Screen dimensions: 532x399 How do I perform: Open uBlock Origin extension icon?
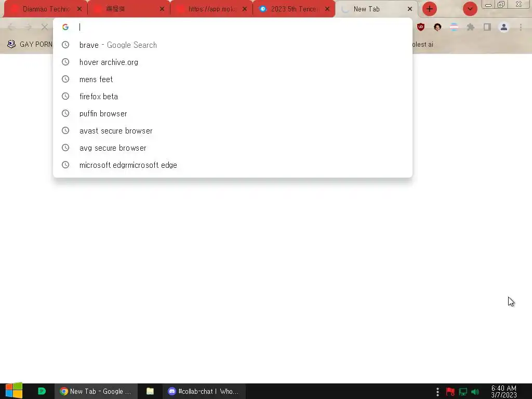pos(421,27)
